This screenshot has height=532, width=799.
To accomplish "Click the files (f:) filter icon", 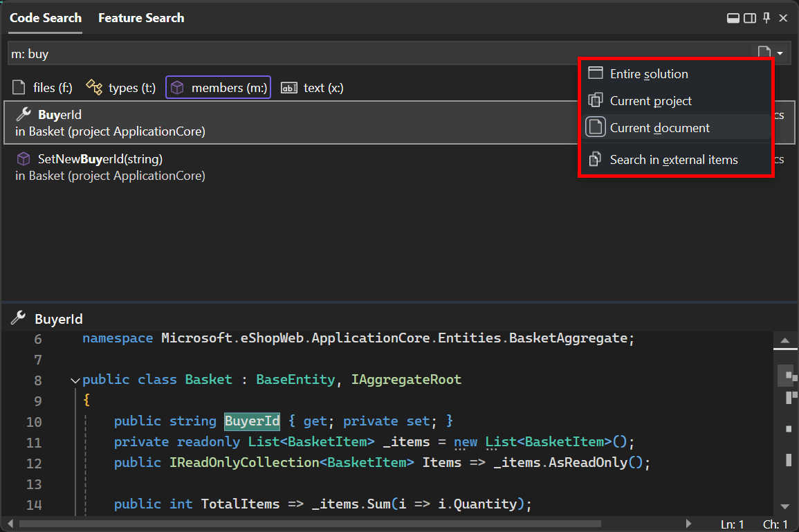I will pos(19,87).
